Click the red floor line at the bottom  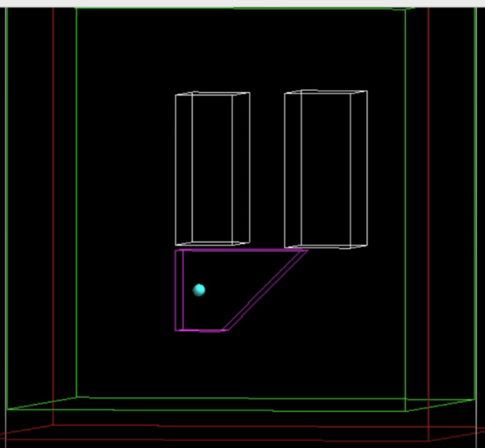(241, 426)
